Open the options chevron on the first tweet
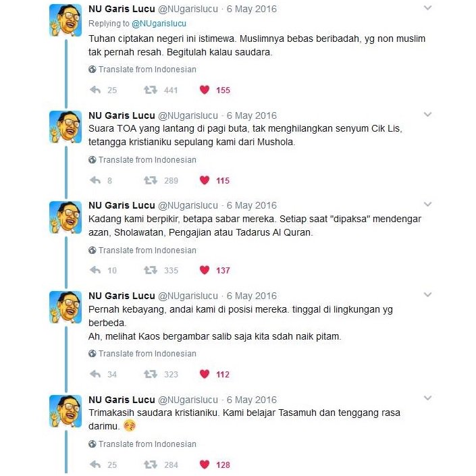The height and width of the screenshot is (476, 476). pos(427,8)
